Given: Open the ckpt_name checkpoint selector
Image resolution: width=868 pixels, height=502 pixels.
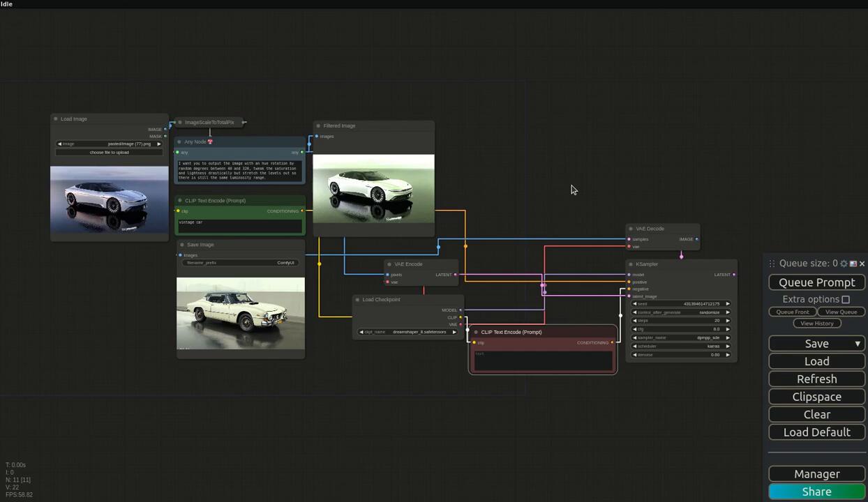Looking at the screenshot, I should (407, 332).
